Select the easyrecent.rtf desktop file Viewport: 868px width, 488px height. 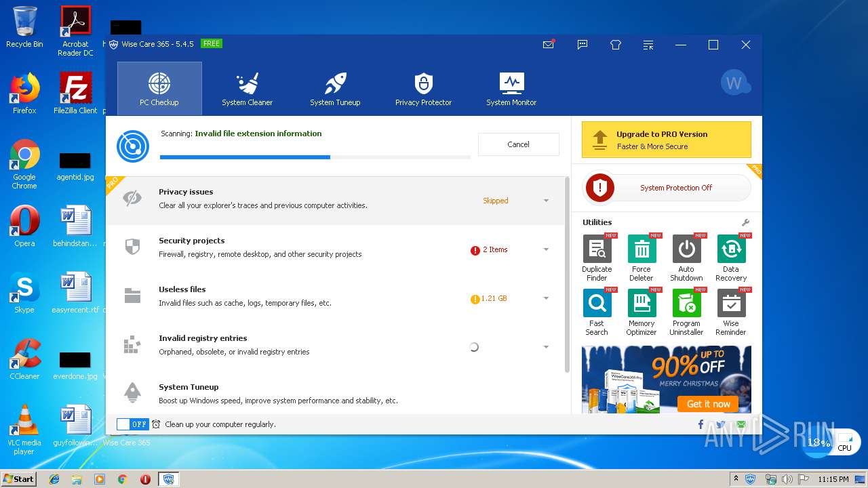[x=75, y=293]
